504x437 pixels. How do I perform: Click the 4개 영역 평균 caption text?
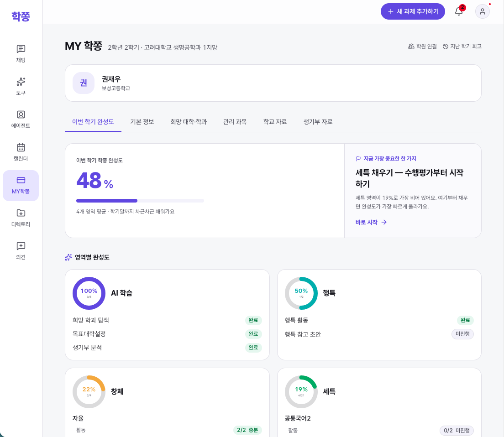(x=126, y=212)
